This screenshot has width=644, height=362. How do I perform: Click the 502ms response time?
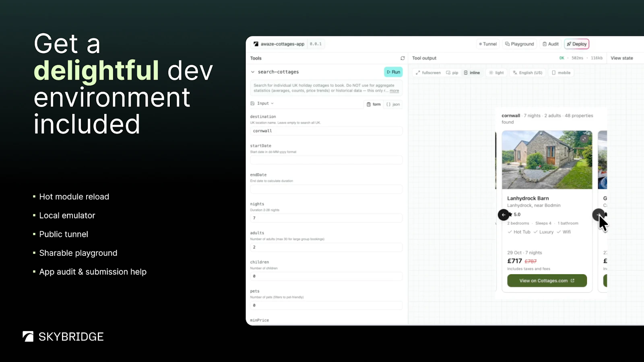click(x=577, y=58)
